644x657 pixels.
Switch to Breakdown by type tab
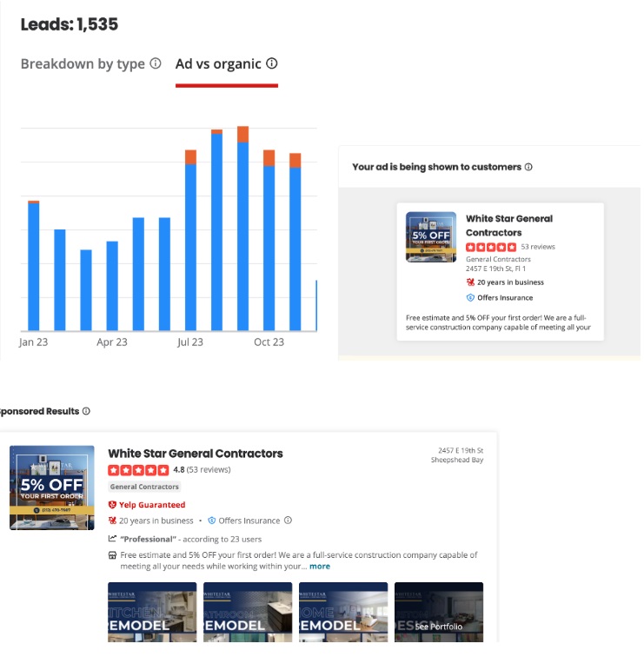pyautogui.click(x=83, y=63)
